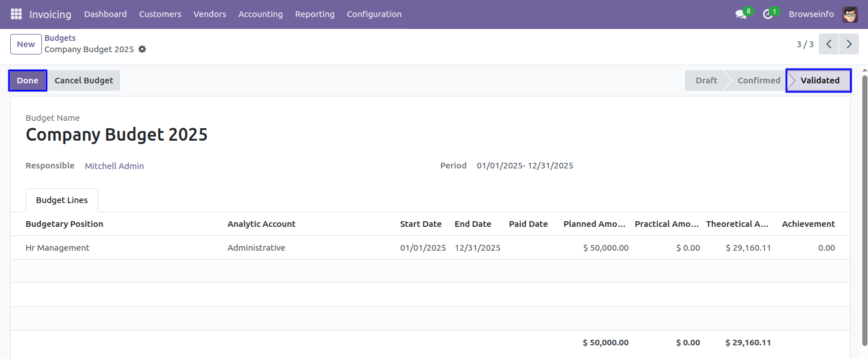868x359 pixels.
Task: Click the Done button
Action: (27, 81)
